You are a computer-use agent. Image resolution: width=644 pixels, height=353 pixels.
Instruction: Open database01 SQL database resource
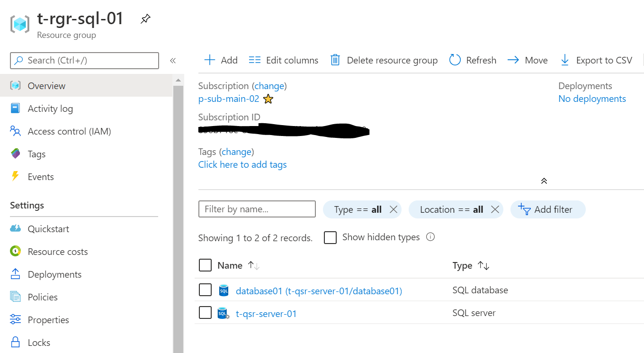[x=319, y=290]
